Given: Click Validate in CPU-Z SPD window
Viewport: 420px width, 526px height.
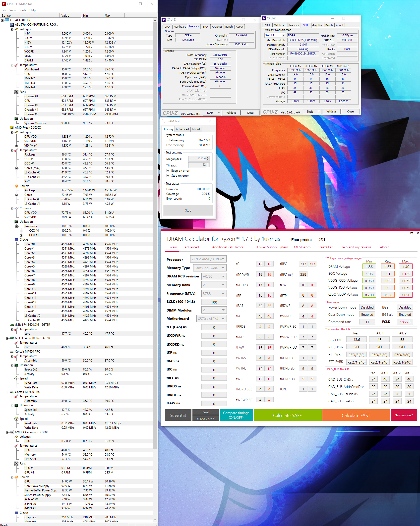Looking at the screenshot, I should click(x=331, y=111).
